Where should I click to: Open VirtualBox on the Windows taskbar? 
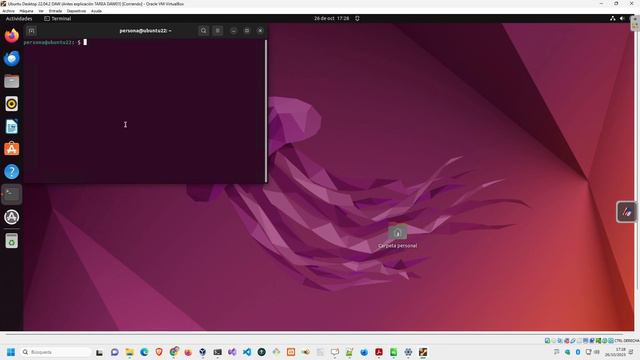point(203,352)
